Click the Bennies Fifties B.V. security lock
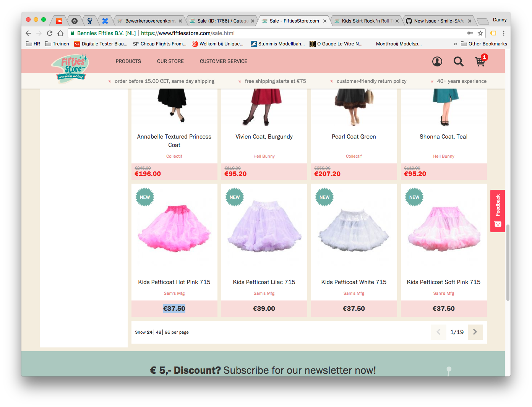 tap(73, 33)
